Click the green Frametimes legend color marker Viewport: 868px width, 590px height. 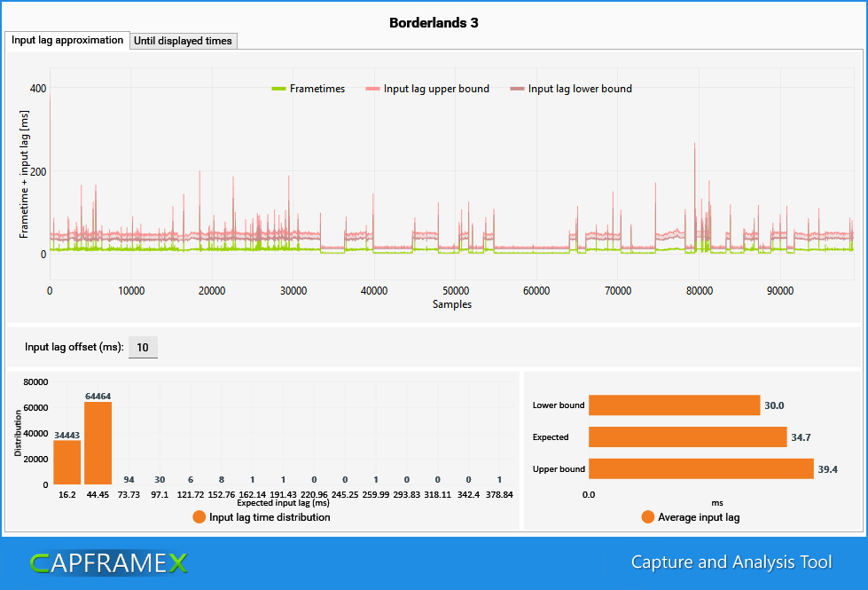click(279, 89)
